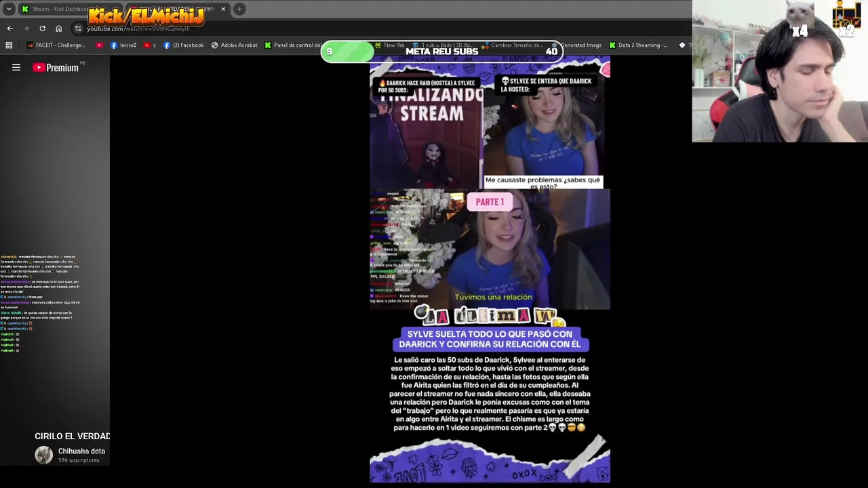
Task: Open the Dota 2 Streaming bookmark
Action: 638,45
